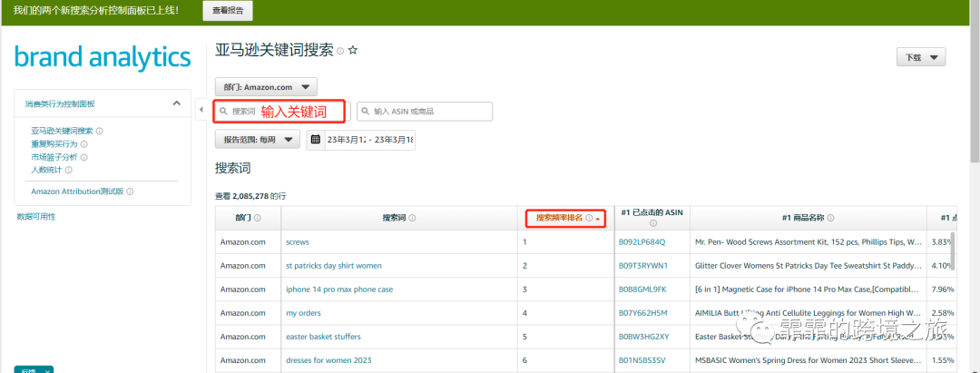
Task: Open search term dresses for women 2023
Action: (328, 360)
